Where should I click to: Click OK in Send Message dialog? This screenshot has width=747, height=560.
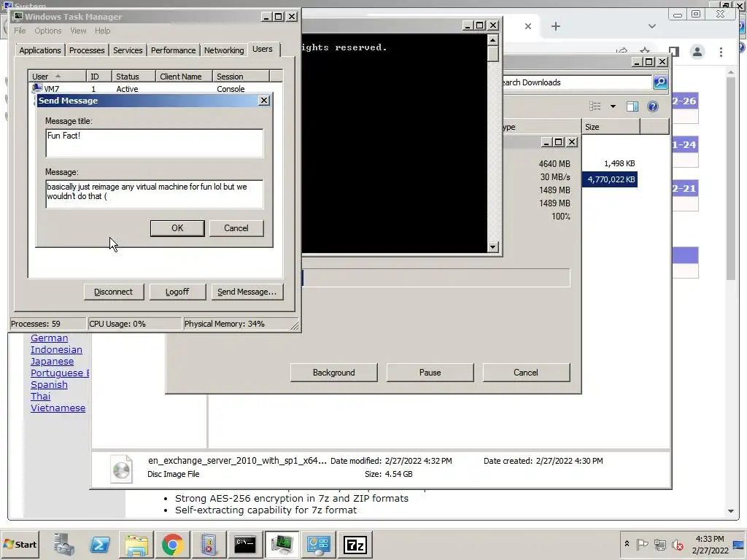click(x=177, y=228)
